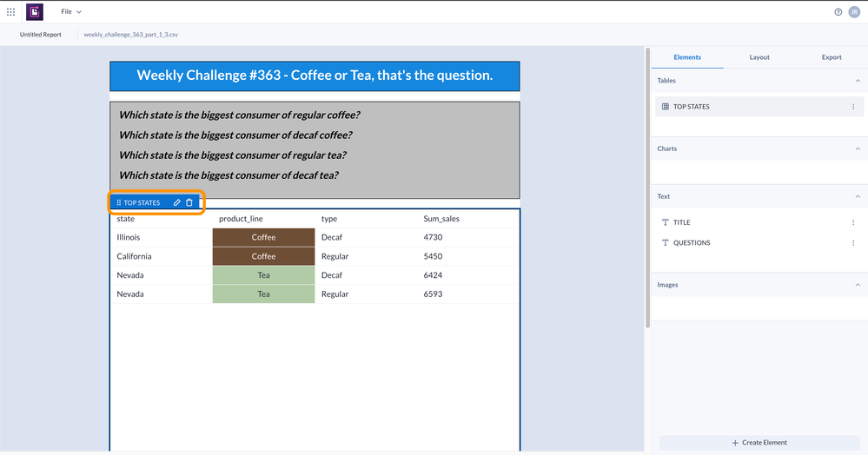
Task: Click the 4730 sales value
Action: pos(433,237)
